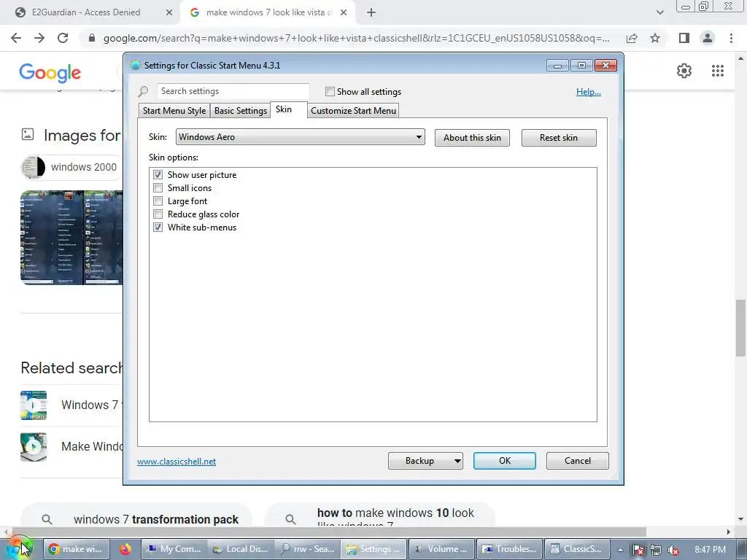Go back in Chrome

16,38
